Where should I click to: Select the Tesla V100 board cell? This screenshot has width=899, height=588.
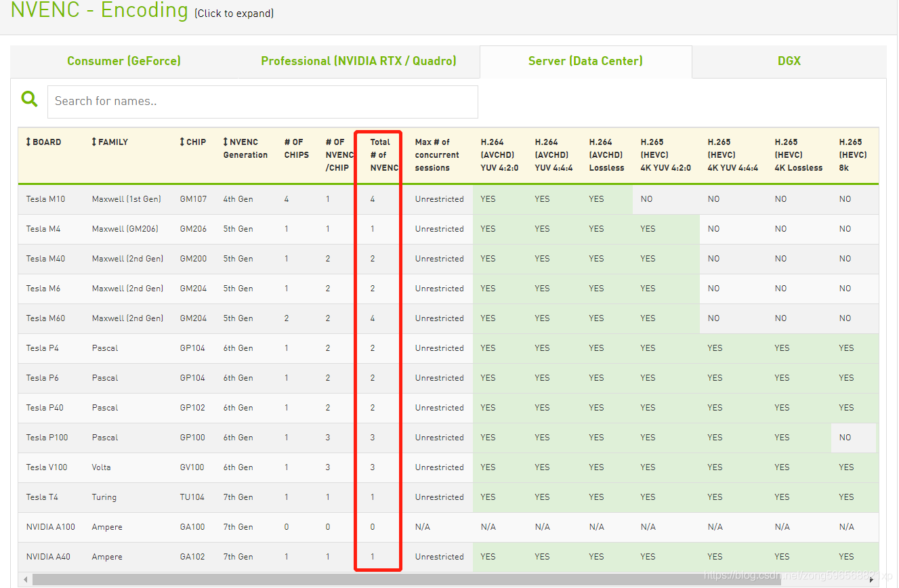(47, 467)
